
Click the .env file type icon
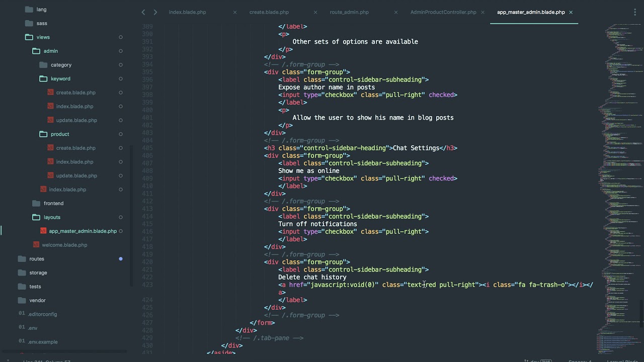coord(22,328)
